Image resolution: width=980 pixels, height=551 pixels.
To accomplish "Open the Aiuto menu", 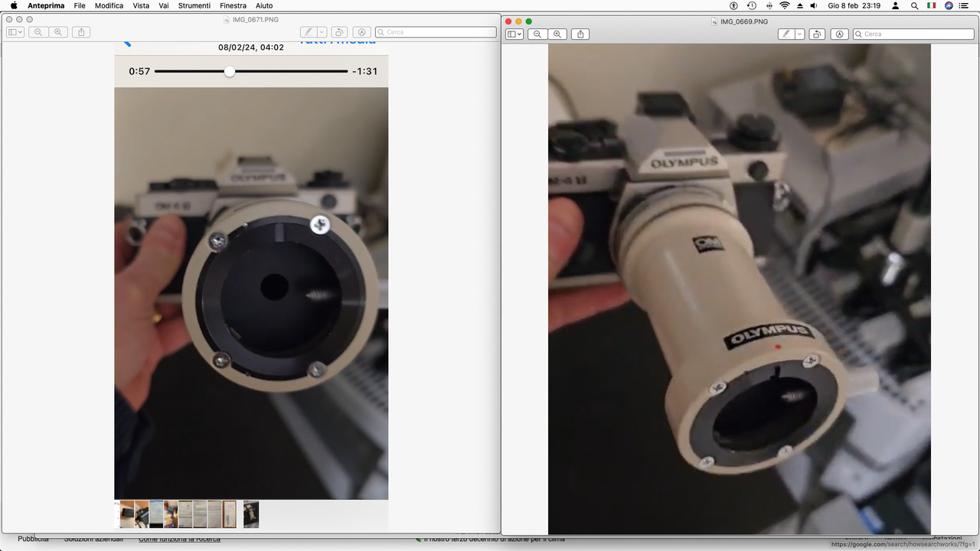I will pos(264,5).
